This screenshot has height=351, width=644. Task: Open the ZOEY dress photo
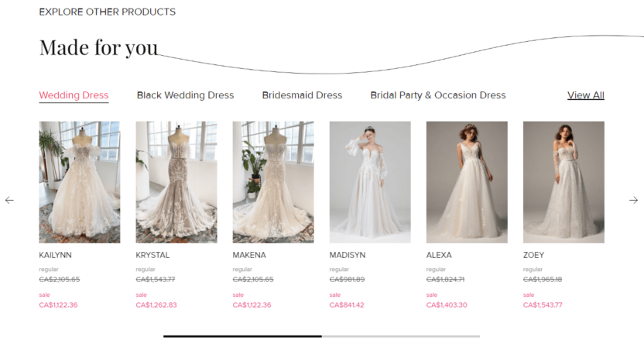563,182
